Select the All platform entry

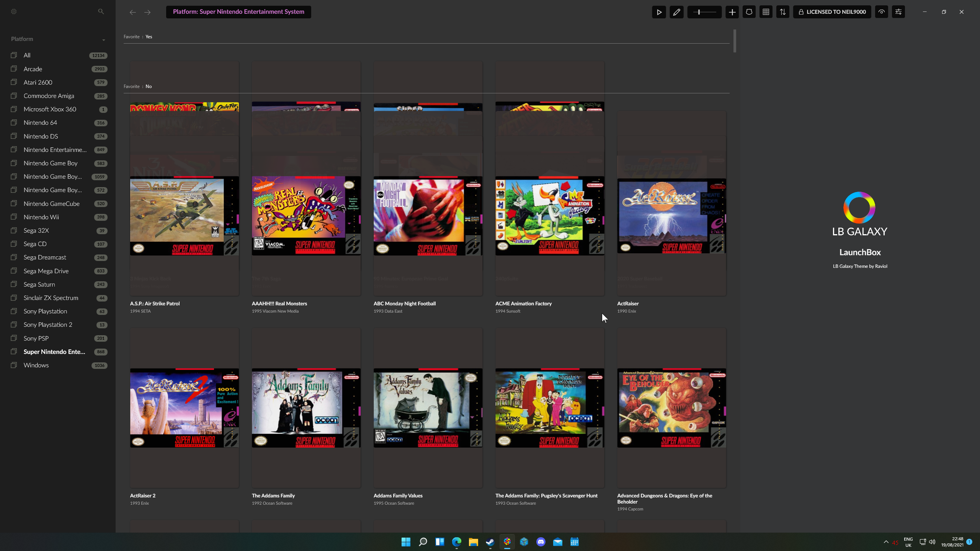point(58,55)
